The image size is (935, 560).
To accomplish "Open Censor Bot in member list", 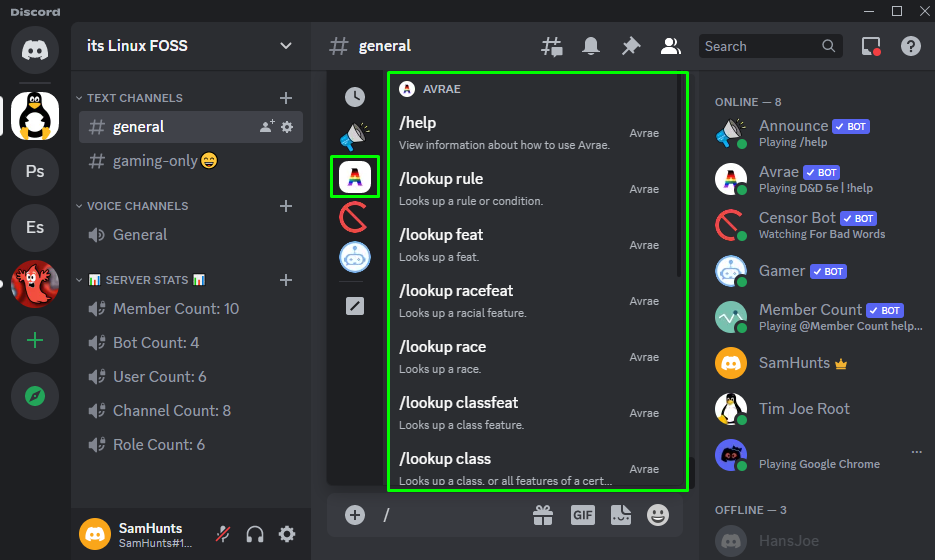I will tap(817, 225).
